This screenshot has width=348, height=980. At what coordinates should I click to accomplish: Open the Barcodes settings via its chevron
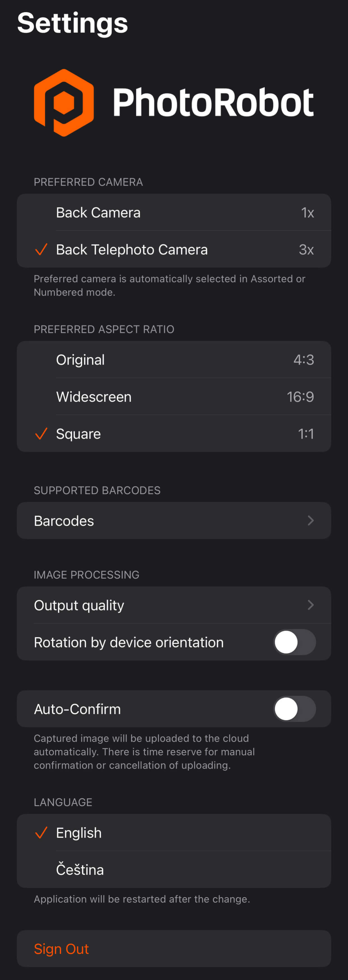pyautogui.click(x=311, y=521)
